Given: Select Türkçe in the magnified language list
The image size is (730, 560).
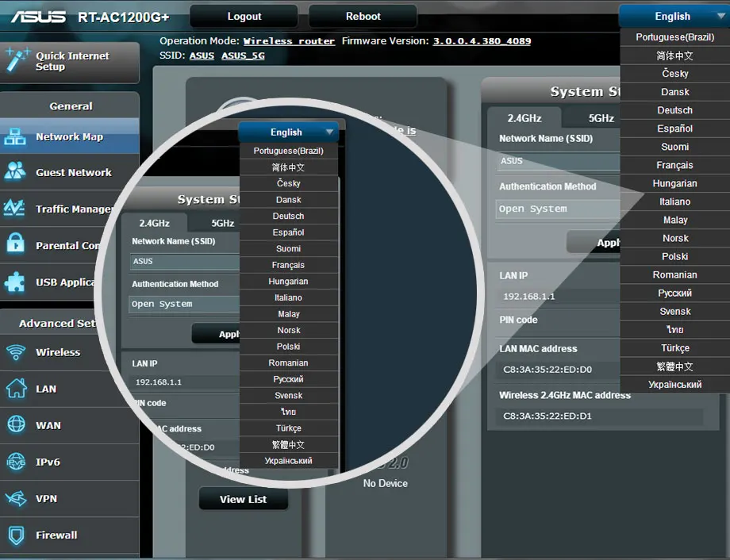Looking at the screenshot, I should (289, 428).
